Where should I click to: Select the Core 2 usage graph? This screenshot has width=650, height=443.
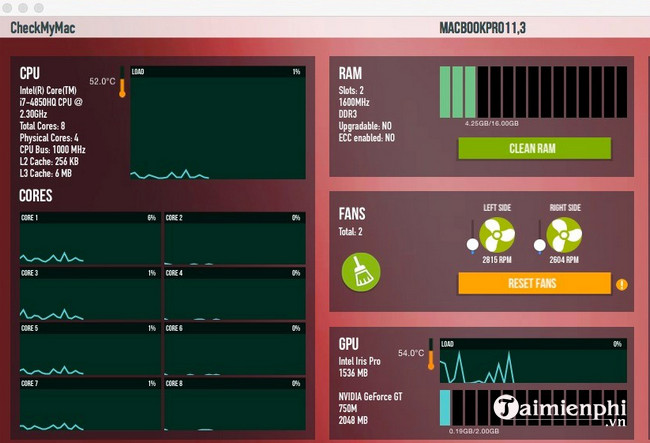[x=232, y=238]
